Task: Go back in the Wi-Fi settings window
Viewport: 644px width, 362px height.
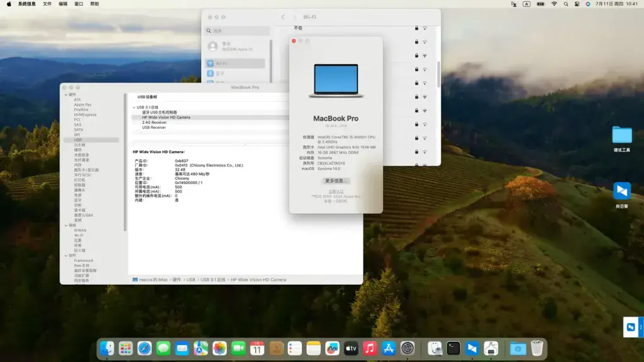Action: pyautogui.click(x=282, y=17)
